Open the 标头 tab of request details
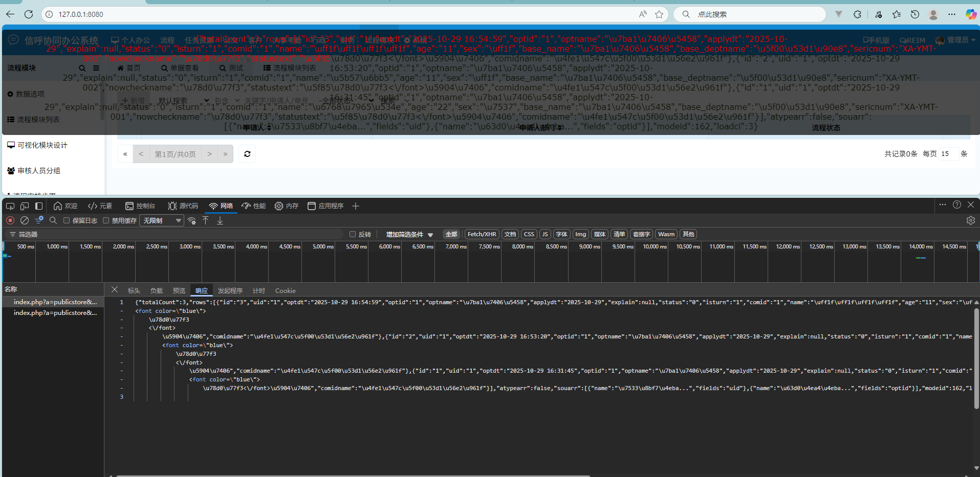 coord(134,290)
